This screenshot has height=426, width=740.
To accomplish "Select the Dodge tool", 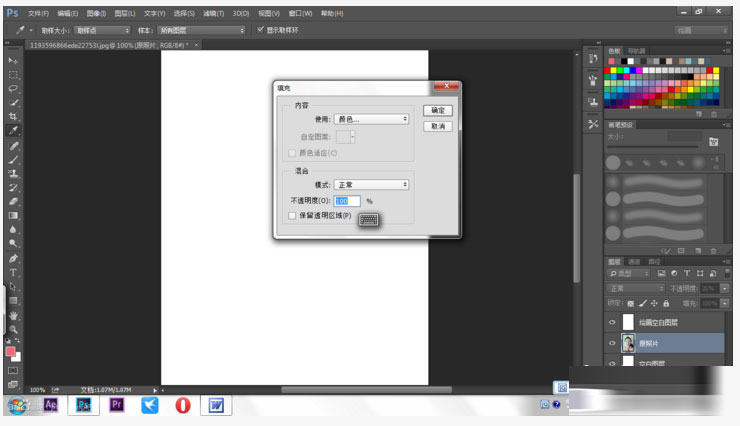I will click(x=13, y=243).
